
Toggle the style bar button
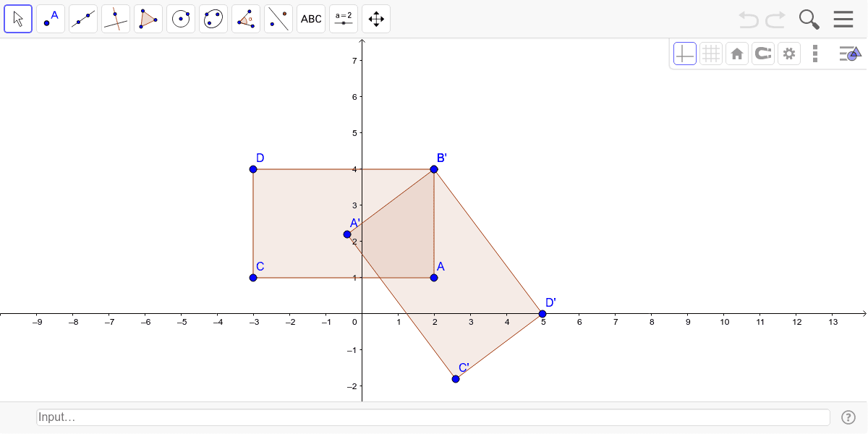point(850,54)
